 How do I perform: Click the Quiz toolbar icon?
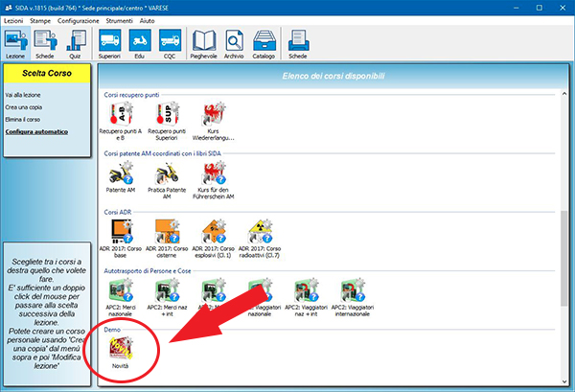click(75, 43)
